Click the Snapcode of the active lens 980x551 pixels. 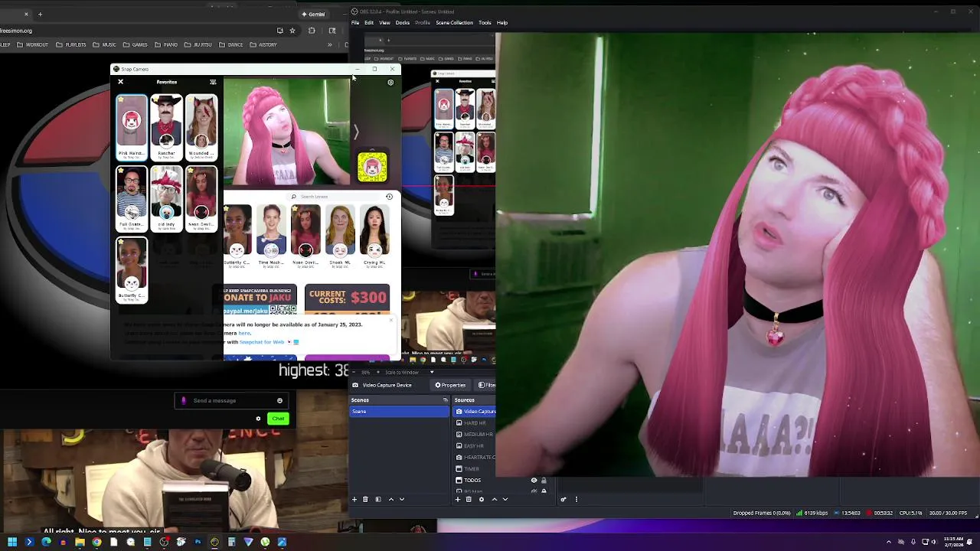(x=372, y=167)
